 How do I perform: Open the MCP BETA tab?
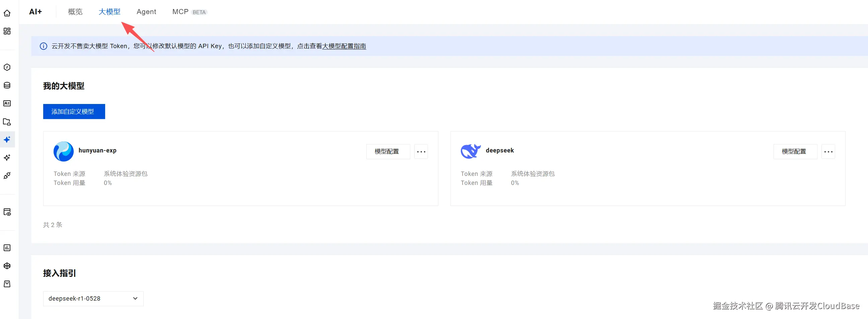tap(180, 11)
